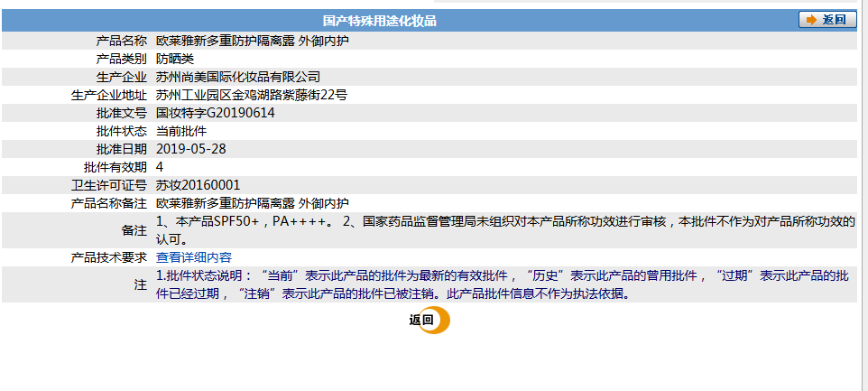Viewport: 868px width, 391px height.
Task: Click the 返回 button in the header bar
Action: coord(827,20)
